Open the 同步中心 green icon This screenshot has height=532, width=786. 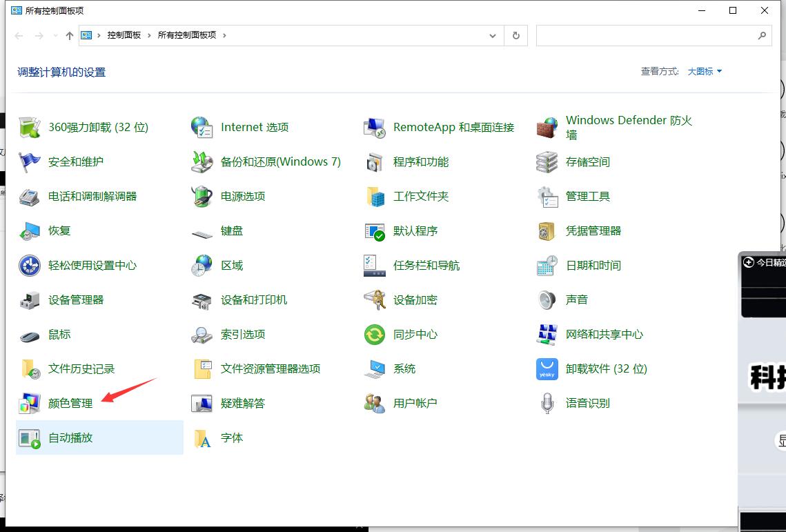tap(375, 335)
